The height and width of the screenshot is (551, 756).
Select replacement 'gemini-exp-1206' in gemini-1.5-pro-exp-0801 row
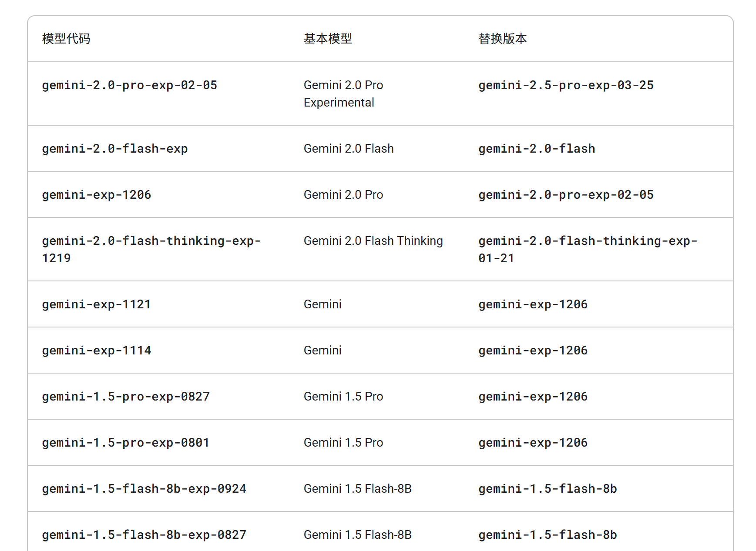click(533, 443)
